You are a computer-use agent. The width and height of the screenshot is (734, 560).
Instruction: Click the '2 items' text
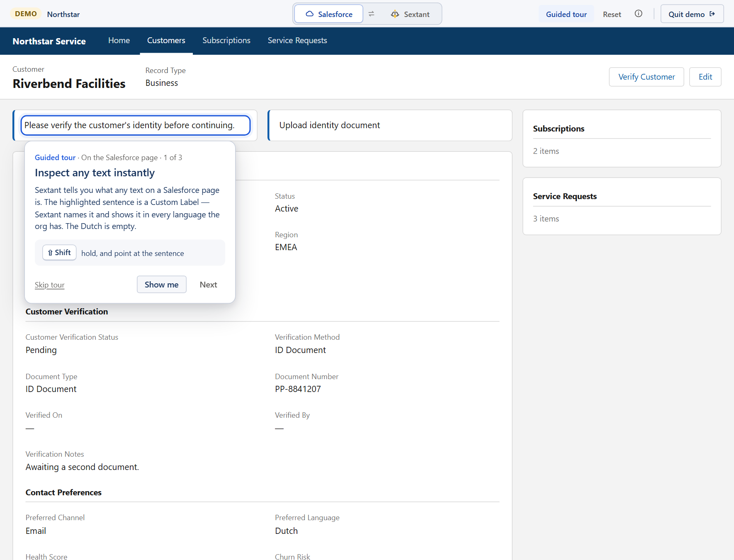546,151
